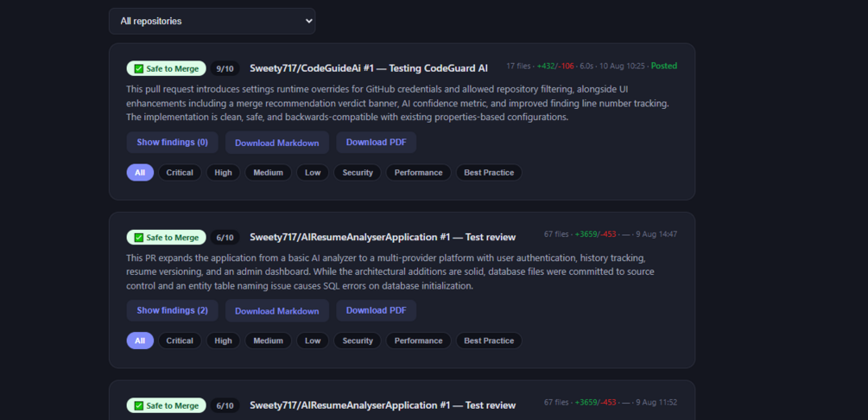
Task: Filter the 14:47 review by Best Practice
Action: point(489,340)
